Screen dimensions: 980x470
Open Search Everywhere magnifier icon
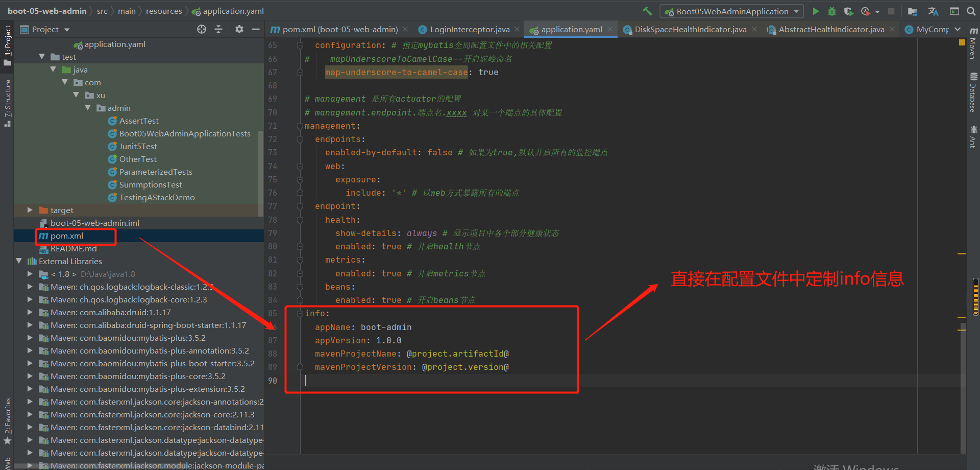(x=971, y=11)
